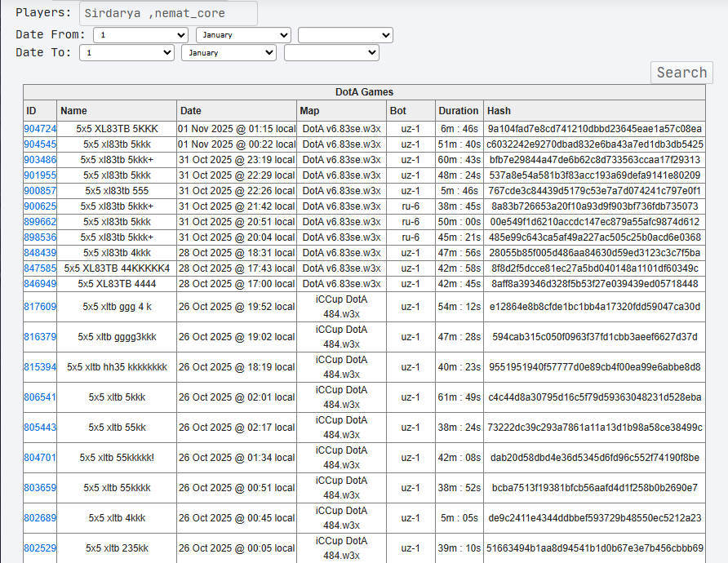Click the Map column header
The image size is (728, 563).
point(341,111)
